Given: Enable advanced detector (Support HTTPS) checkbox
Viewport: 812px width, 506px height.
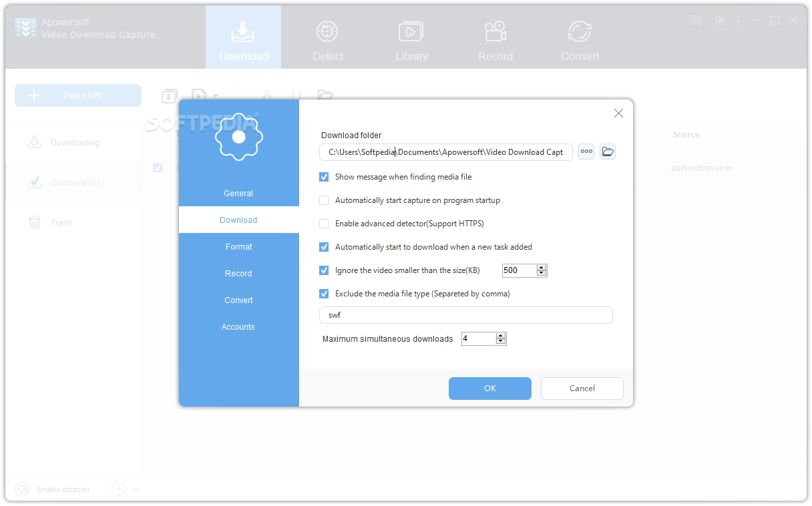Looking at the screenshot, I should (x=324, y=224).
